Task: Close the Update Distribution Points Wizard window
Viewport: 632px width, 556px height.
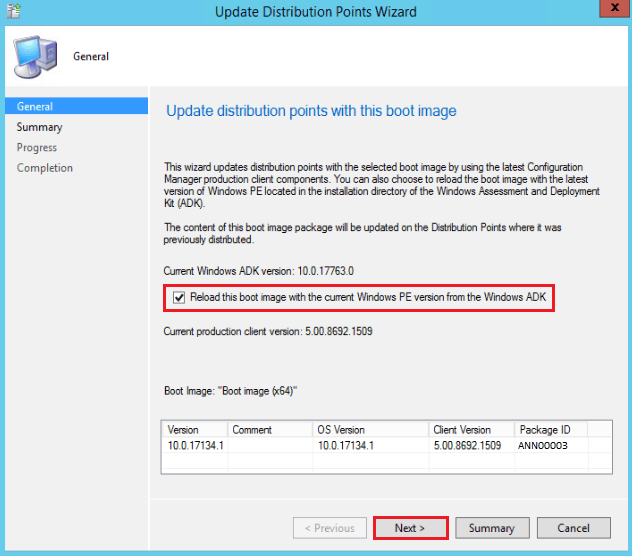Action: 614,8
